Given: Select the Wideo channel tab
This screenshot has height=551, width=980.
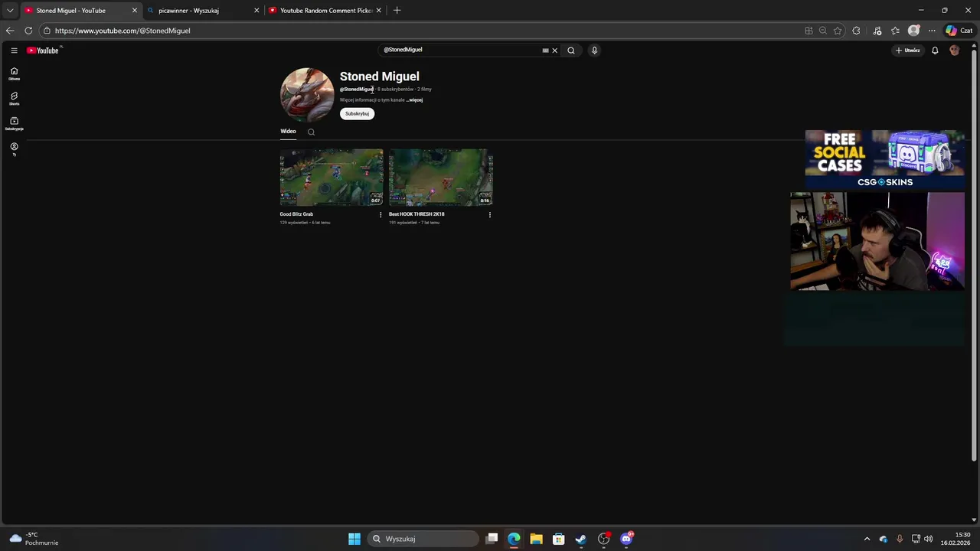Looking at the screenshot, I should [288, 132].
